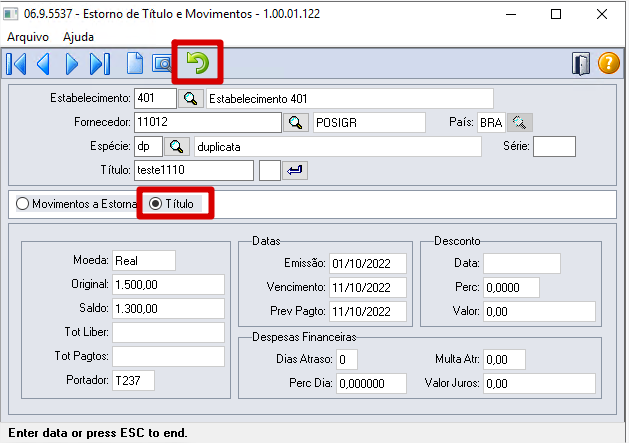This screenshot has height=443, width=629.
Task: Click the Valor Juros field
Action: 539,383
